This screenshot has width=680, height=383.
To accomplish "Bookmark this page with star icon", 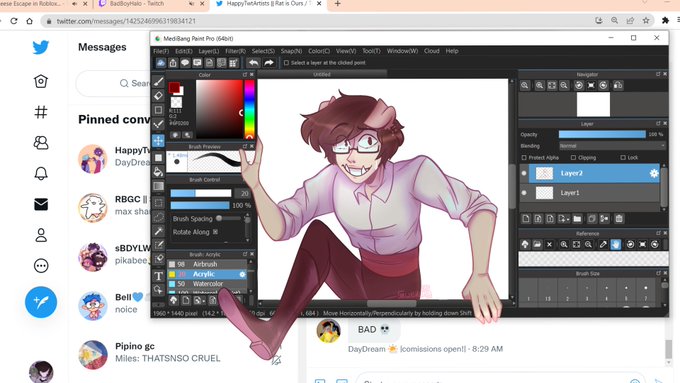I will (646, 20).
